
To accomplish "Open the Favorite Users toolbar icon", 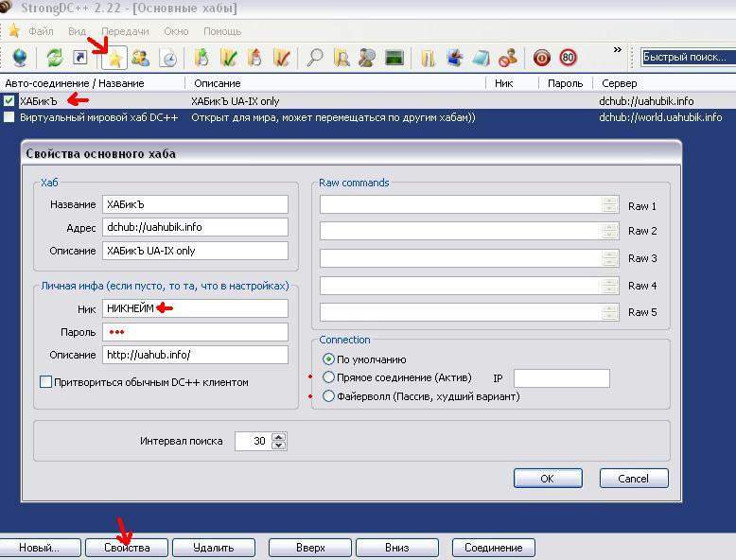I will pos(141,59).
